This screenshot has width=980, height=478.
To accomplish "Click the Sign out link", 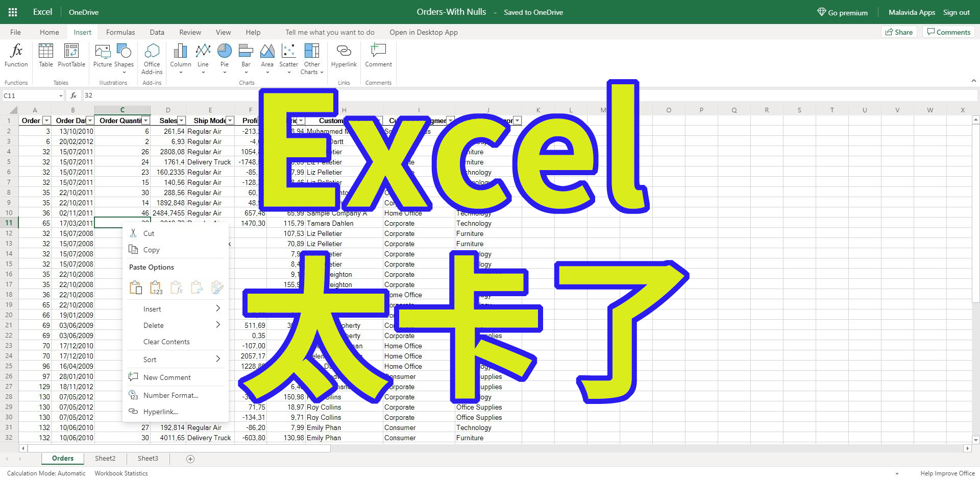I will tap(956, 12).
